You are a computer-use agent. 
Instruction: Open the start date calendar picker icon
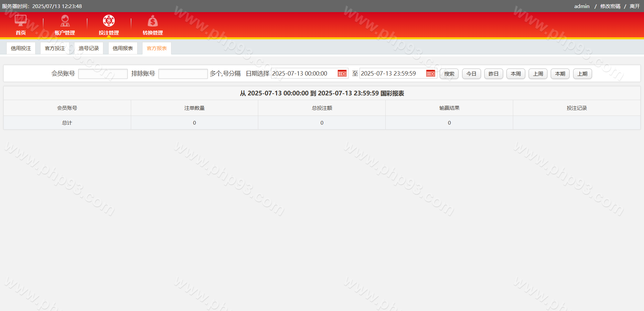tap(342, 74)
